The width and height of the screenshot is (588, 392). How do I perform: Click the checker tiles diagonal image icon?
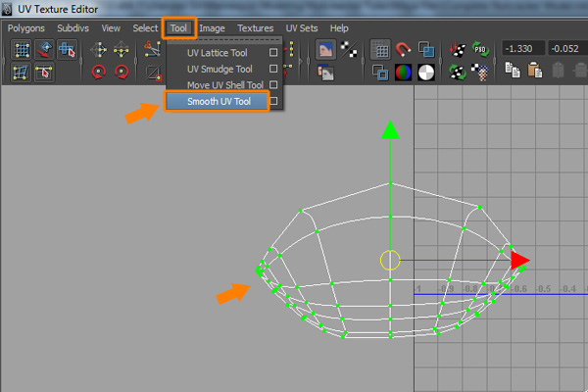(349, 50)
